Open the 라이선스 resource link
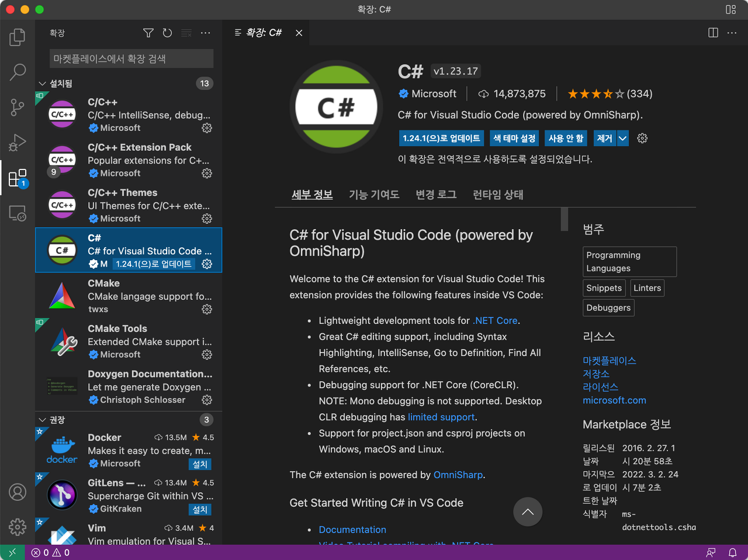 click(601, 387)
